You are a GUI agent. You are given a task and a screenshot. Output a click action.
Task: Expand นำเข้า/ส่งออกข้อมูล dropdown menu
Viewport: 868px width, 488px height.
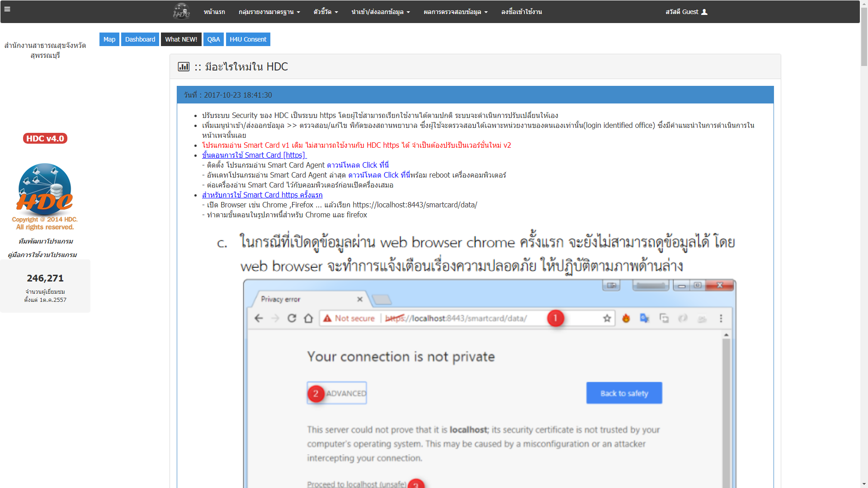click(380, 12)
